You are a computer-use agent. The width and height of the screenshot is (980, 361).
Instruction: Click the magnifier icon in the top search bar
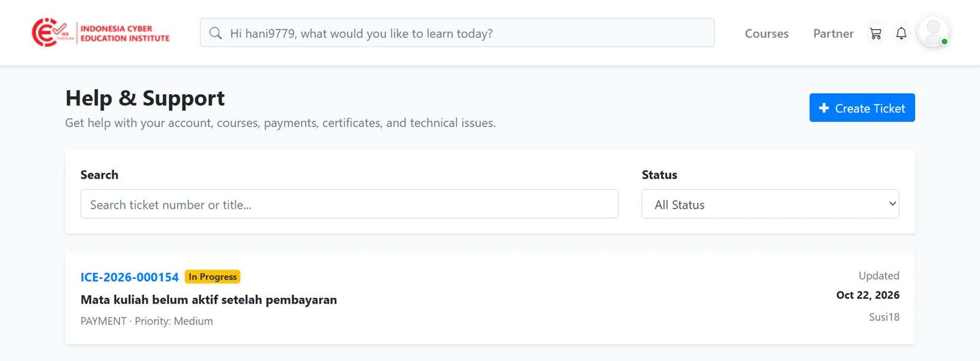point(216,33)
